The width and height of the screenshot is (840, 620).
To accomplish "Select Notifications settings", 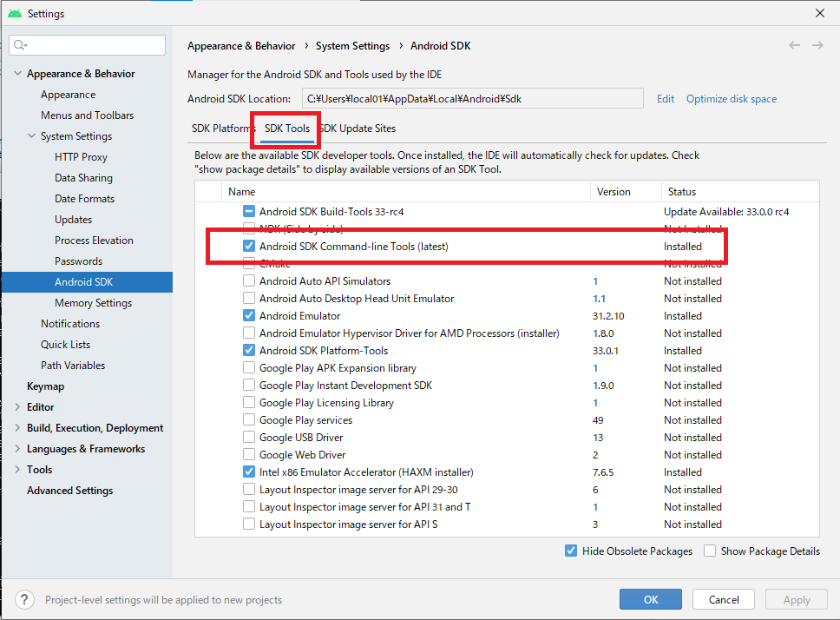I will 70,324.
